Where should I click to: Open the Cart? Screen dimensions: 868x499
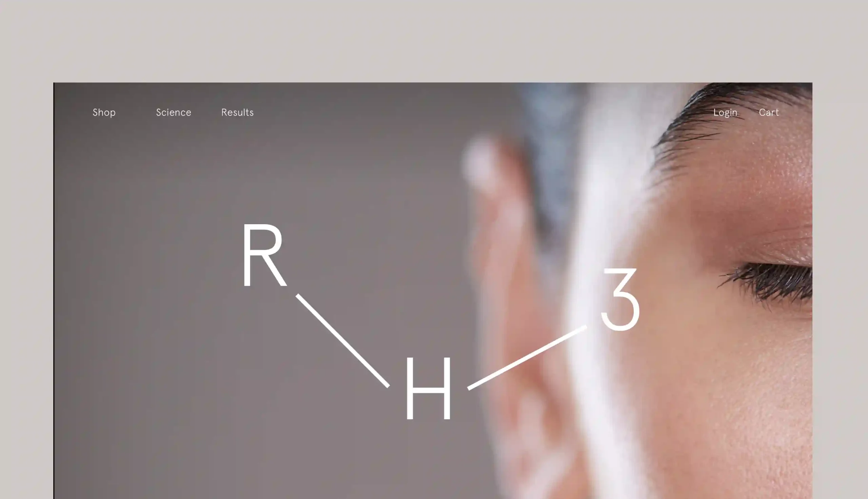[768, 112]
